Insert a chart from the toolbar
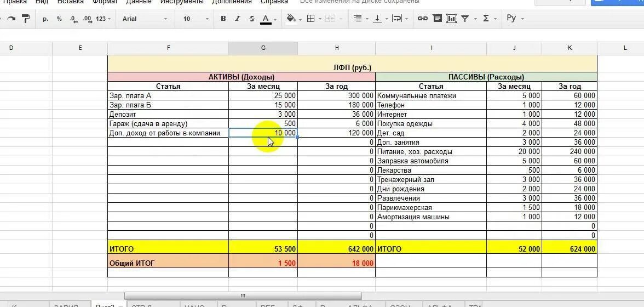This screenshot has height=307, width=644. tap(451, 19)
